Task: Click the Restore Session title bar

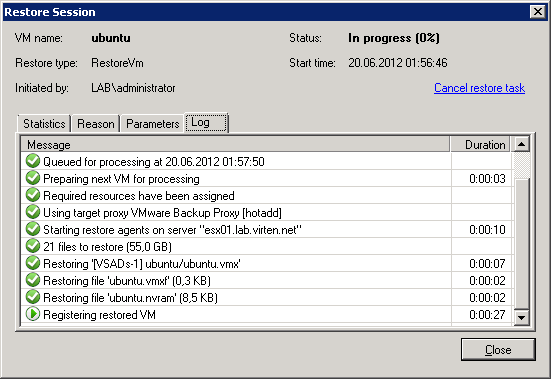Action: 265,12
